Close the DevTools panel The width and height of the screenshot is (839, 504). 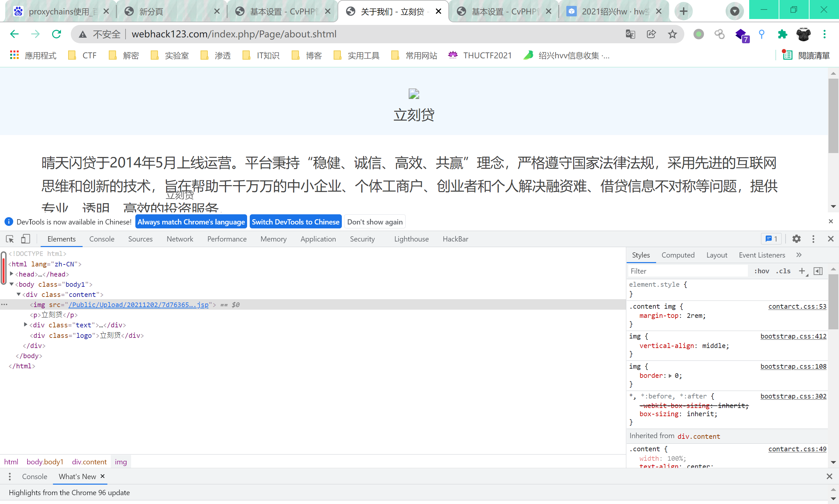830,239
